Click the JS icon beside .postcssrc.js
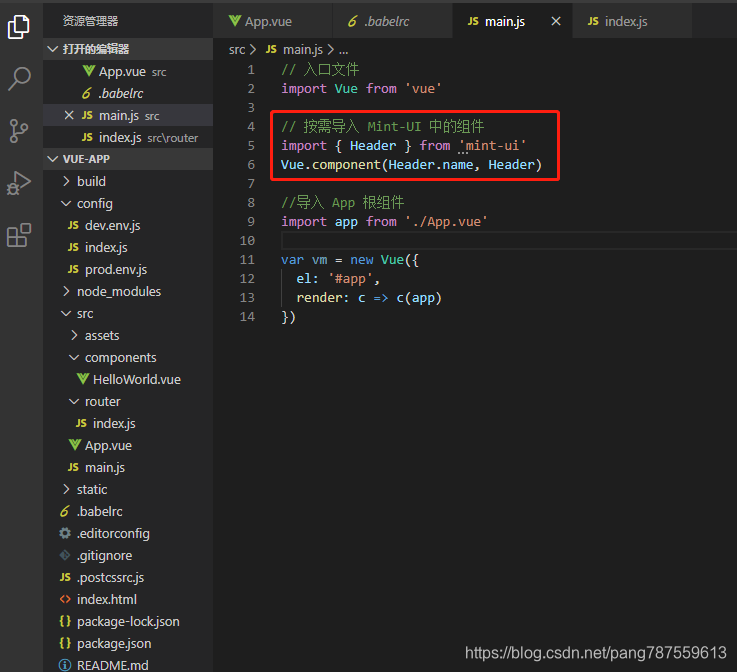 65,577
